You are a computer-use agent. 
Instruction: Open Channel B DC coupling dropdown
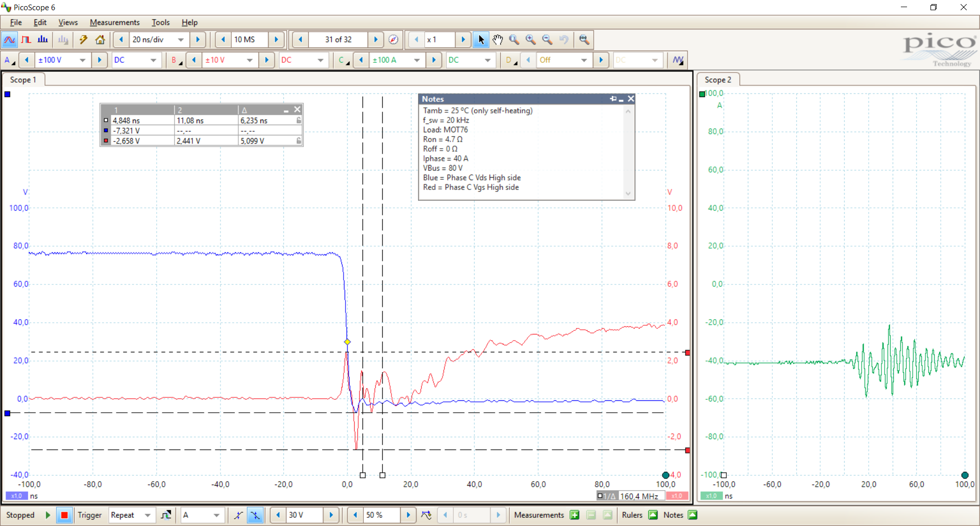point(321,60)
